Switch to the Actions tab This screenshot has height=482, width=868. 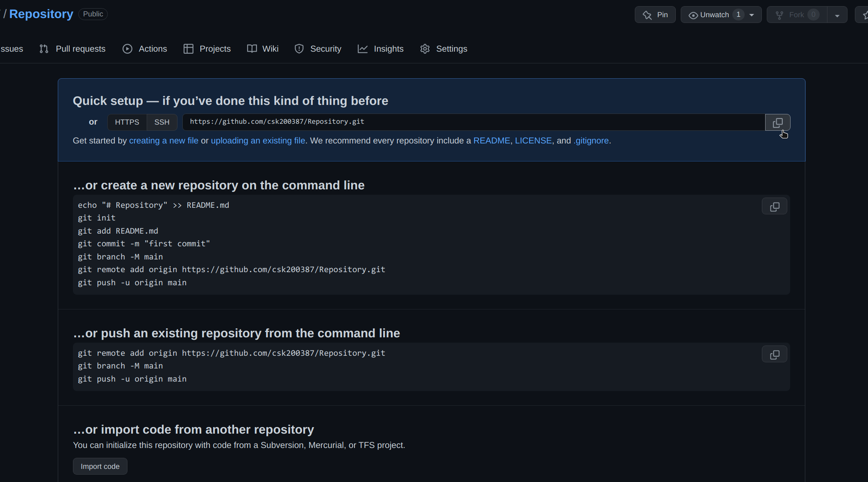145,49
